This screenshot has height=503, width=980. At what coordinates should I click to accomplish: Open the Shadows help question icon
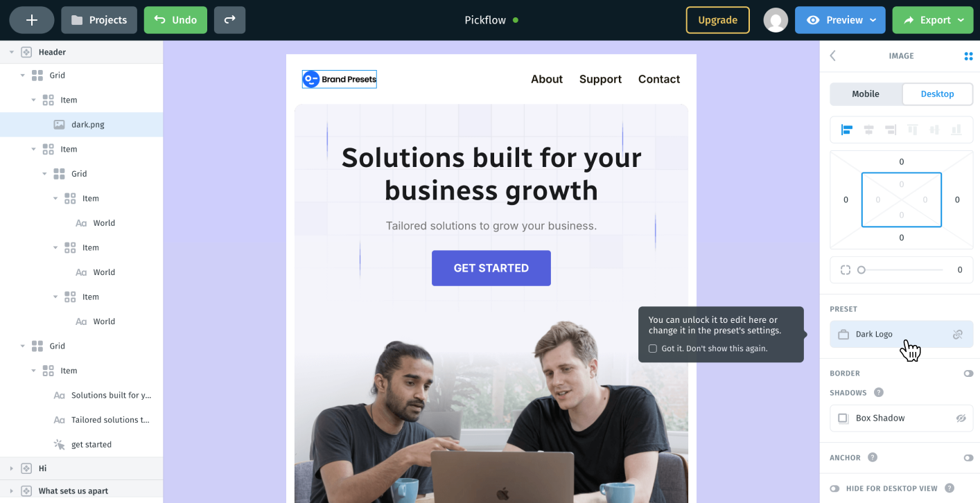(x=879, y=393)
